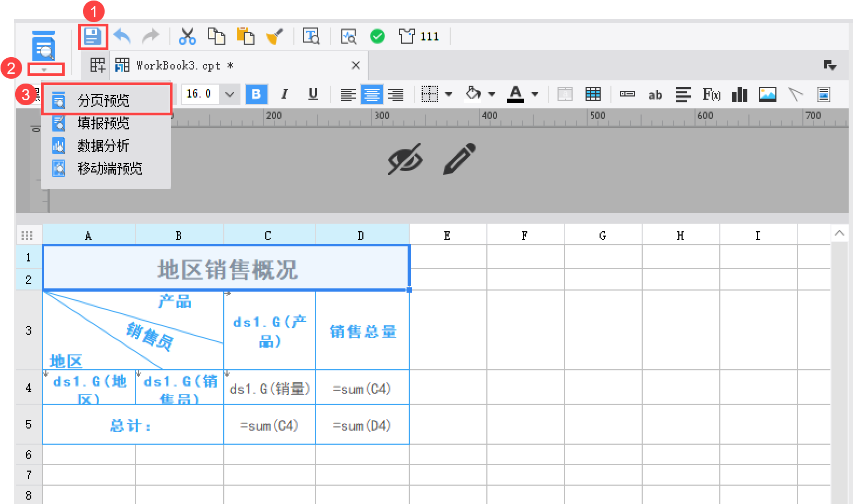Click the green check mark icon

click(x=377, y=36)
